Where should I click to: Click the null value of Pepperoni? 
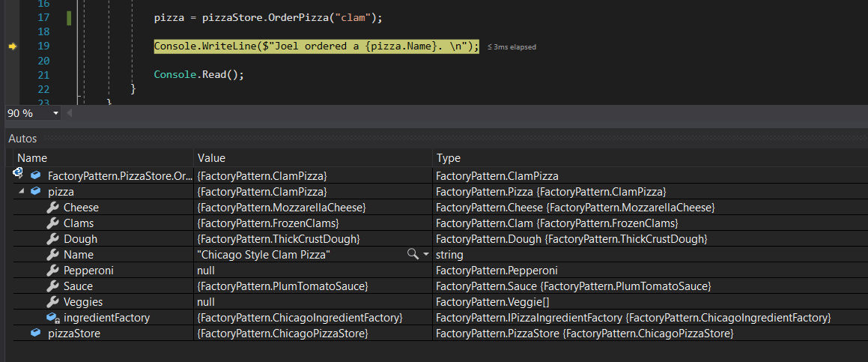point(206,271)
